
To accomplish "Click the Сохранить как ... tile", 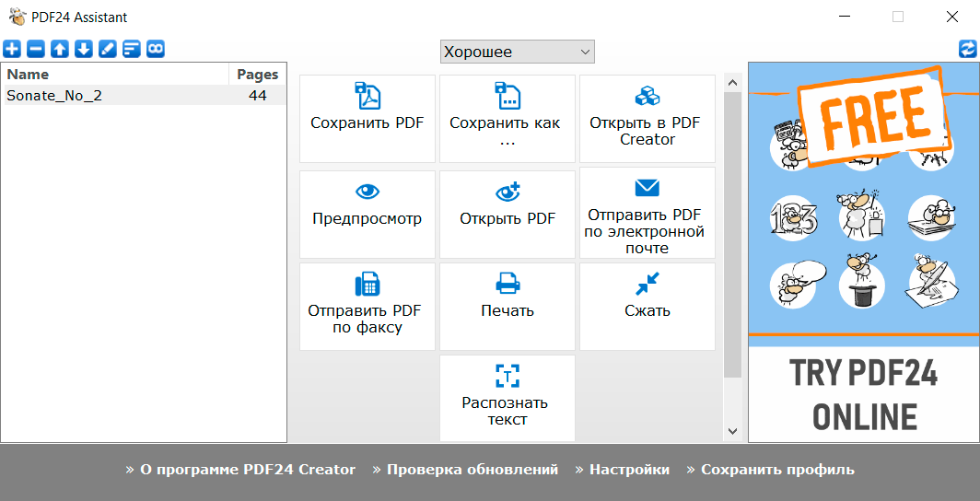I will click(x=507, y=119).
